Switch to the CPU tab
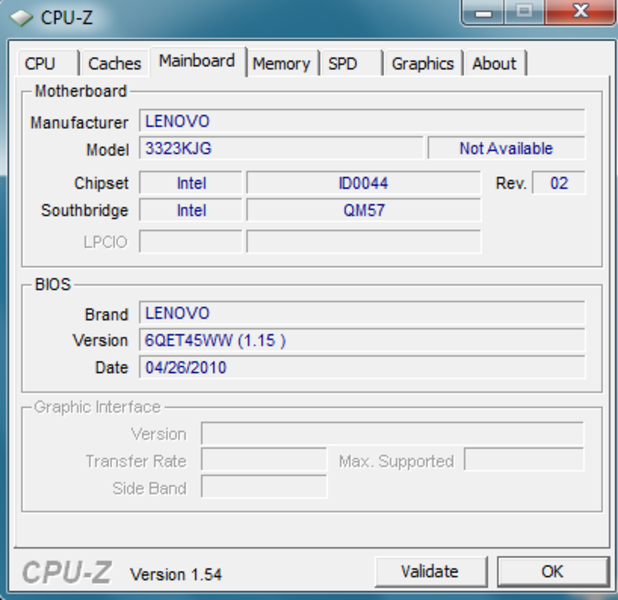The image size is (618, 600). click(x=48, y=63)
